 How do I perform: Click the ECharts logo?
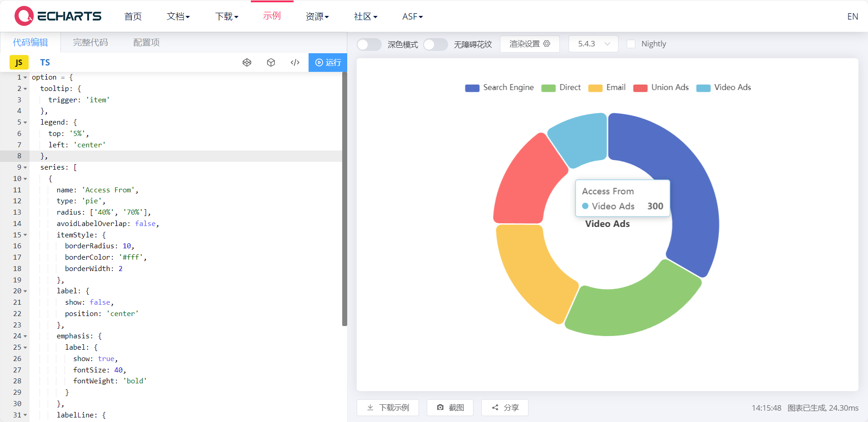pyautogui.click(x=58, y=16)
